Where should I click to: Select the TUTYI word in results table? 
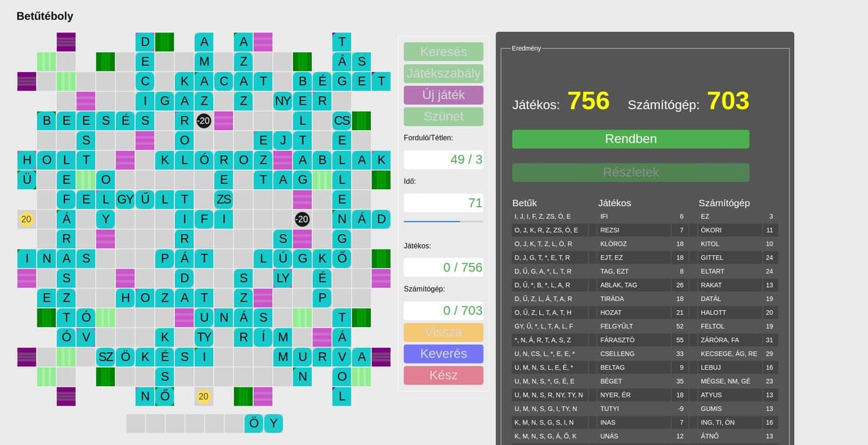[x=610, y=408]
